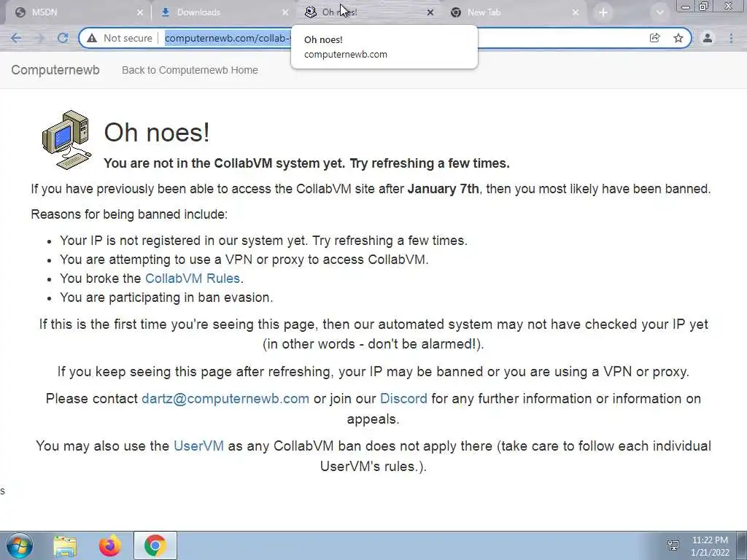747x560 pixels.
Task: Launch Firefox from the taskbar
Action: 109,545
